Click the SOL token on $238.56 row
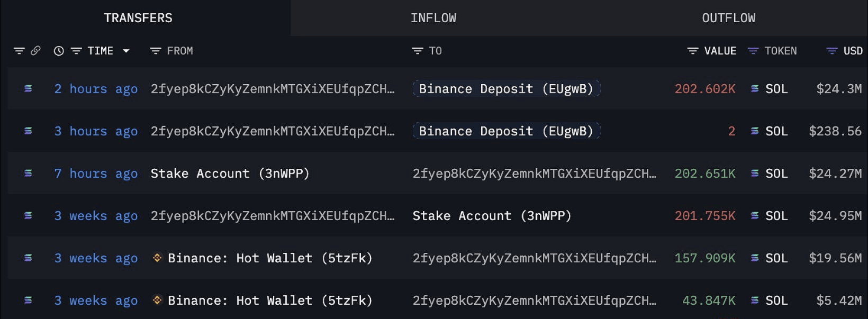This screenshot has width=868, height=319. point(776,131)
